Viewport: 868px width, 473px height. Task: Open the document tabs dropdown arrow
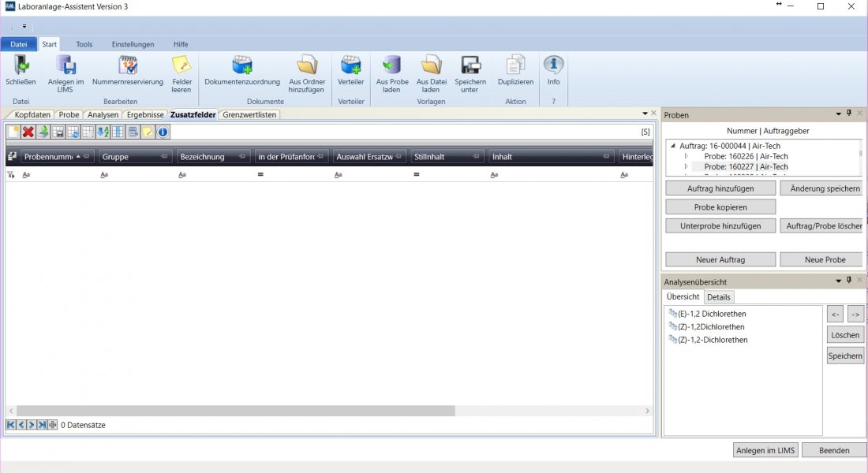click(645, 114)
